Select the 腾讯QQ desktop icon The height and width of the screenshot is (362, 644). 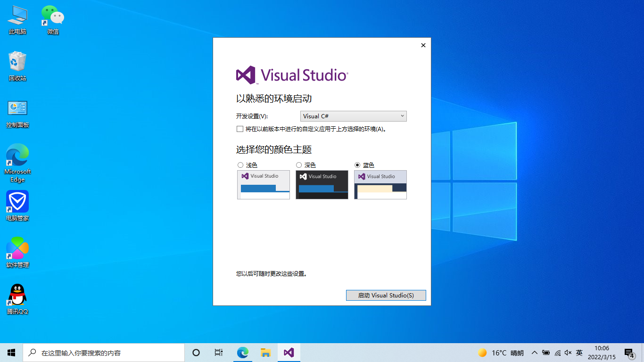pyautogui.click(x=17, y=299)
